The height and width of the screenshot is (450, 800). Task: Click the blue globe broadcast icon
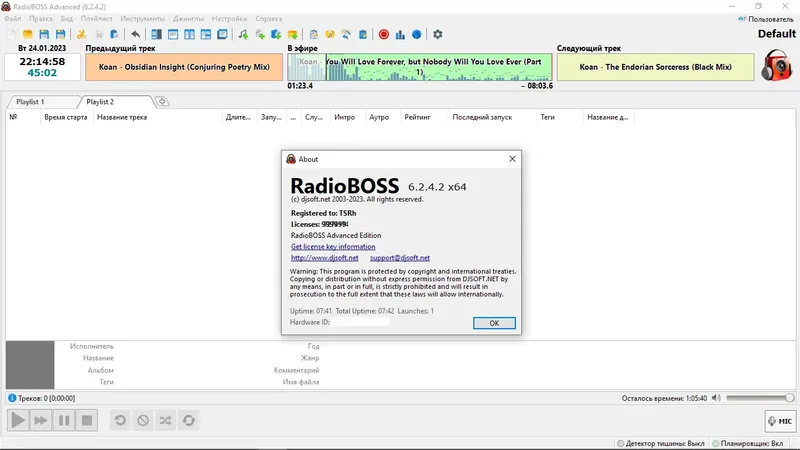tap(417, 34)
